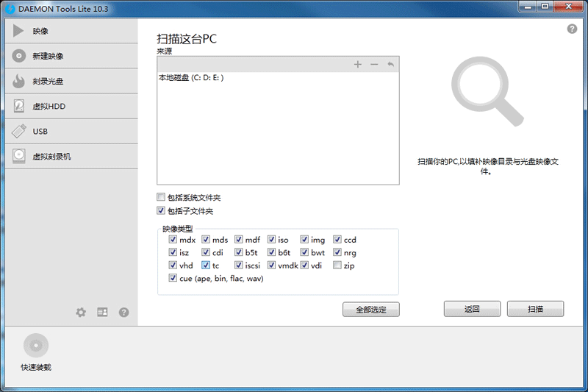Uncheck the nrg image type

click(337, 252)
